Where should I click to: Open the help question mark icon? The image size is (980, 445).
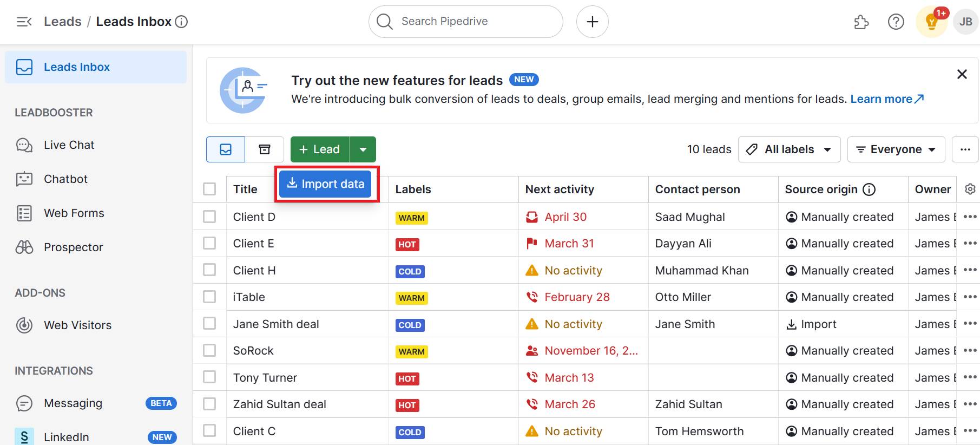coord(896,22)
